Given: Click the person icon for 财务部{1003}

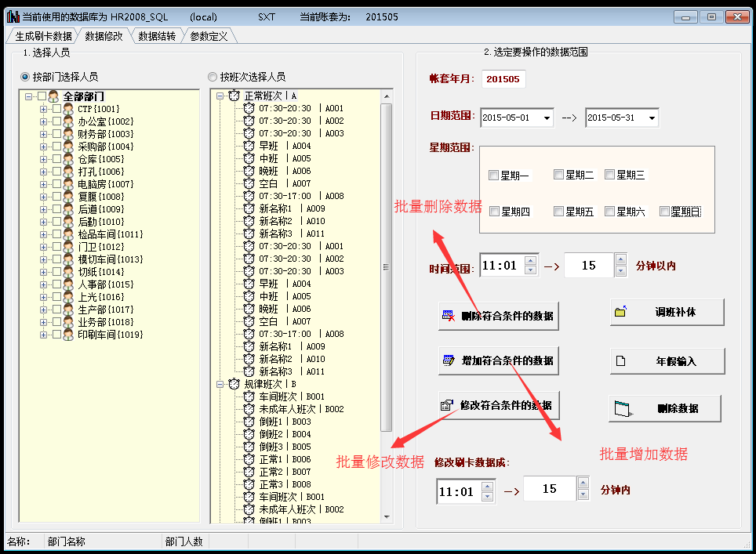Looking at the screenshot, I should tap(68, 133).
